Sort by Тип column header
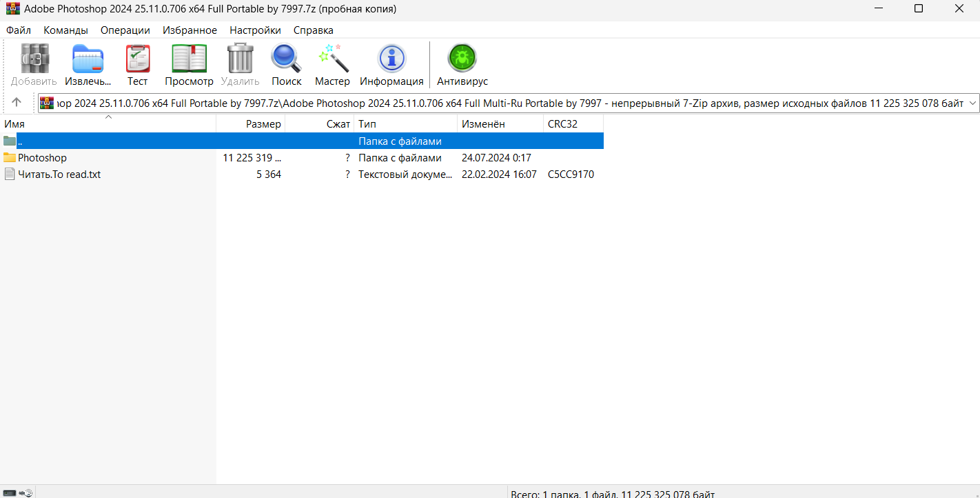 point(406,124)
